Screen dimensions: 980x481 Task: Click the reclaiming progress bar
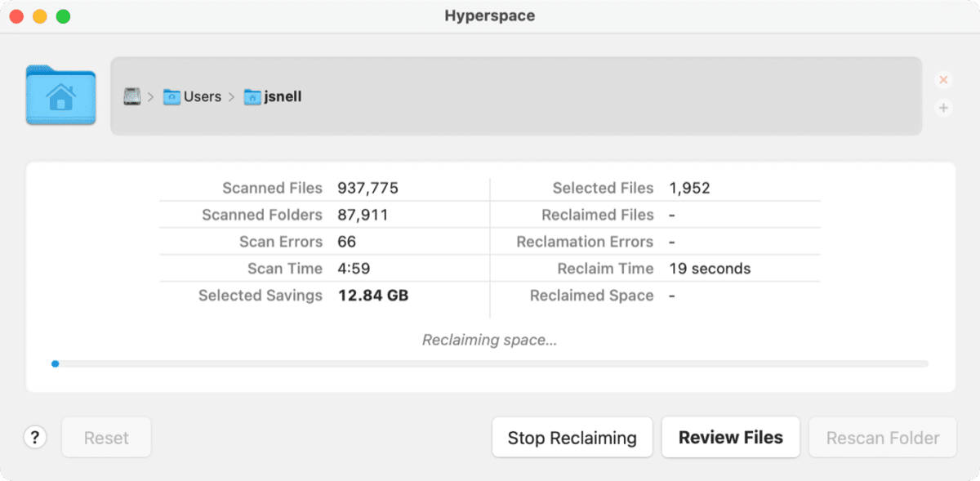coord(490,364)
